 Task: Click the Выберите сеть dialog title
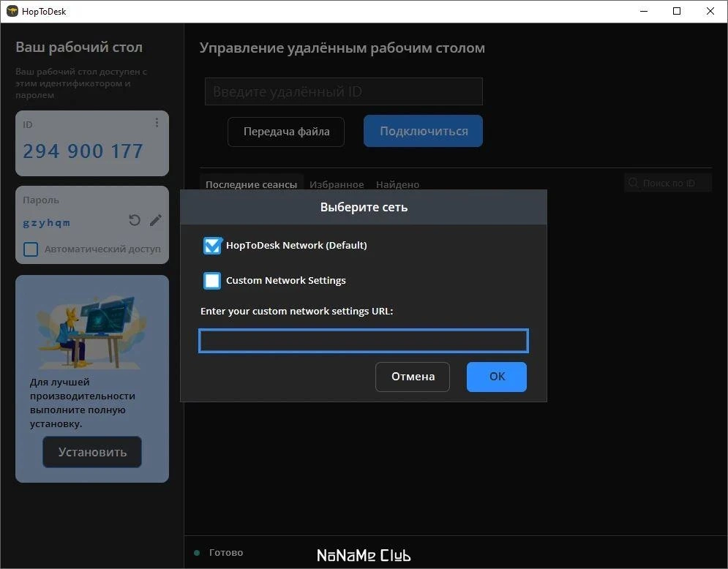point(364,207)
